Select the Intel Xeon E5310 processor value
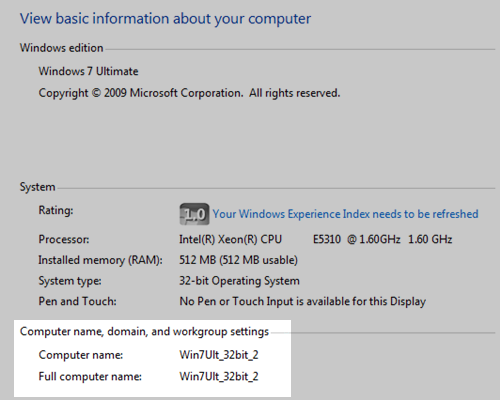The width and height of the screenshot is (500, 400). point(315,239)
